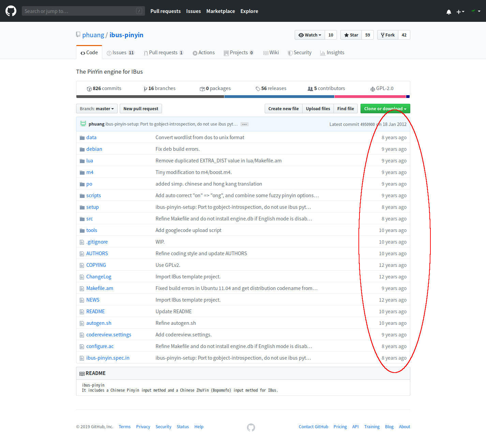Switch to the Actions tab
The height and width of the screenshot is (448, 486).
pyautogui.click(x=204, y=53)
